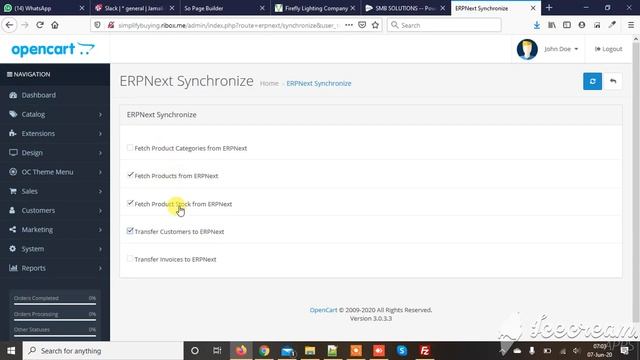
Task: Expand the Marketing menu chevron
Action: [x=100, y=230]
